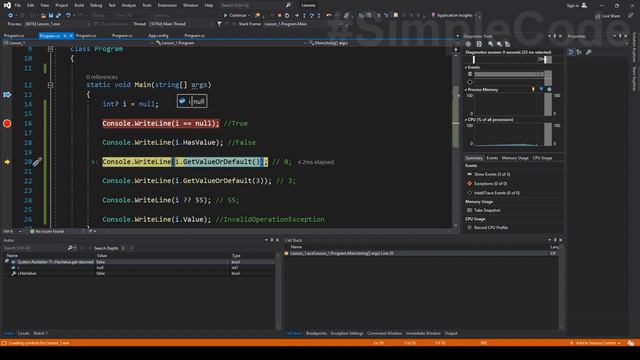Toggle the Snapshot blue marker in Process Memory legend

541,89
